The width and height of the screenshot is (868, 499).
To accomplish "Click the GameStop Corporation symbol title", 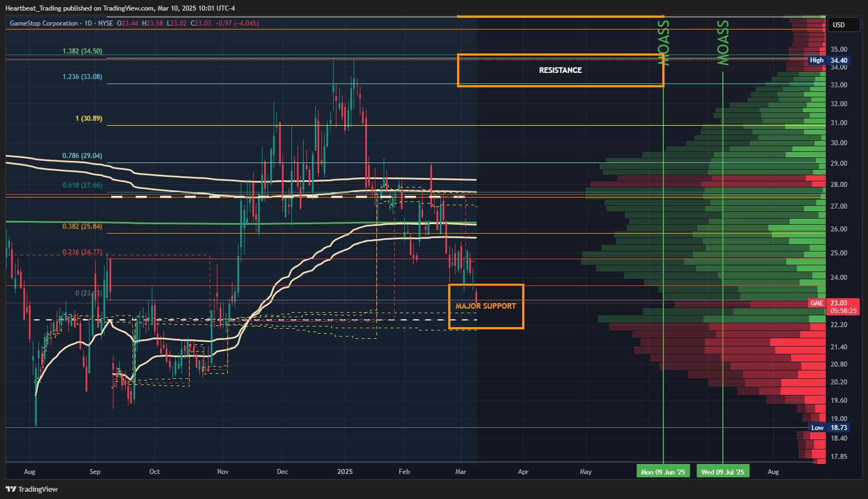I will coord(44,23).
